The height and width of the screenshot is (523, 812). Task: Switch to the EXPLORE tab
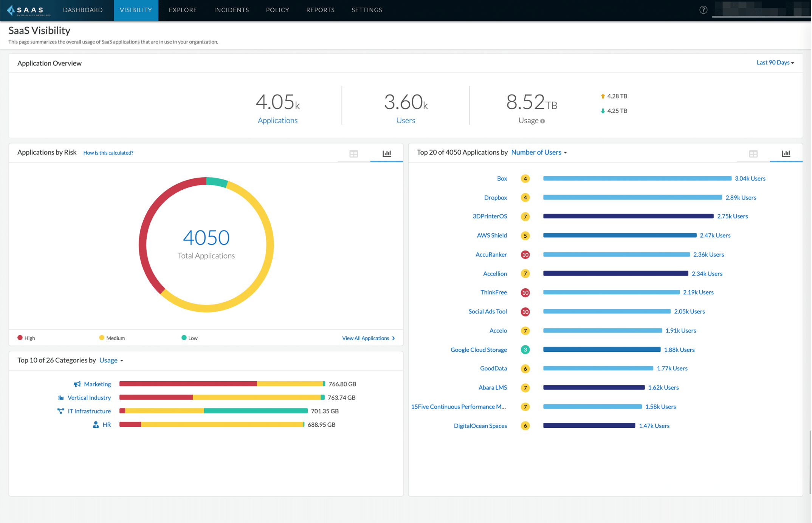[x=183, y=10]
